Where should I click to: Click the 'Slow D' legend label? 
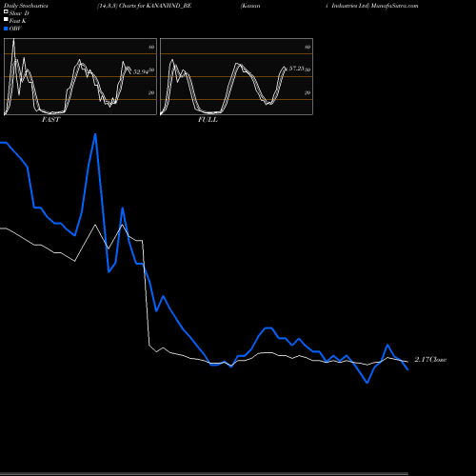click(19, 13)
